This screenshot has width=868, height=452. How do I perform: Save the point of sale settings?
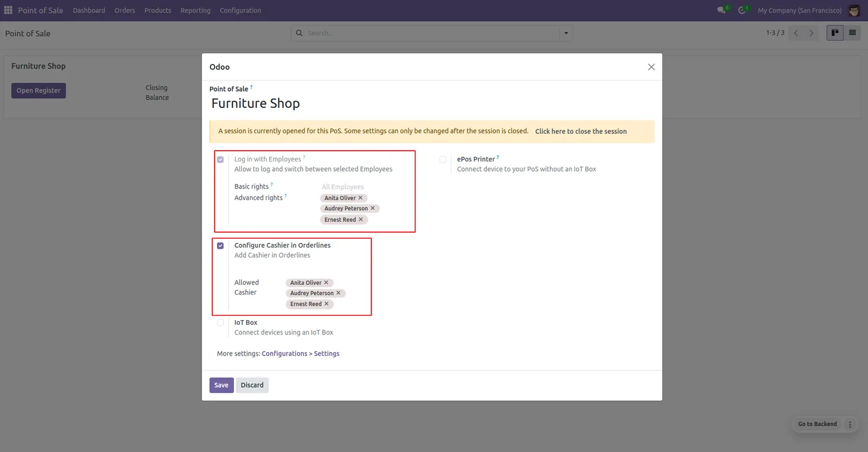[221, 385]
